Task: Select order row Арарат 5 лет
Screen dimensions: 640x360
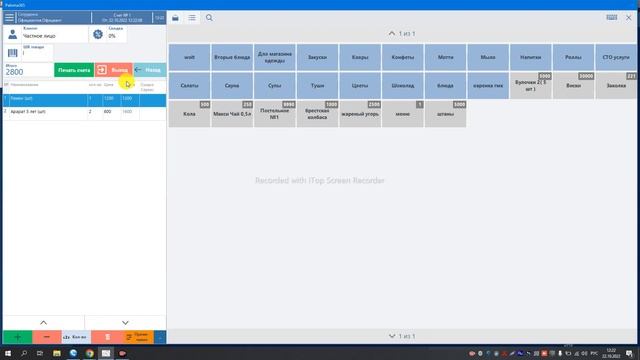Action: 84,112
